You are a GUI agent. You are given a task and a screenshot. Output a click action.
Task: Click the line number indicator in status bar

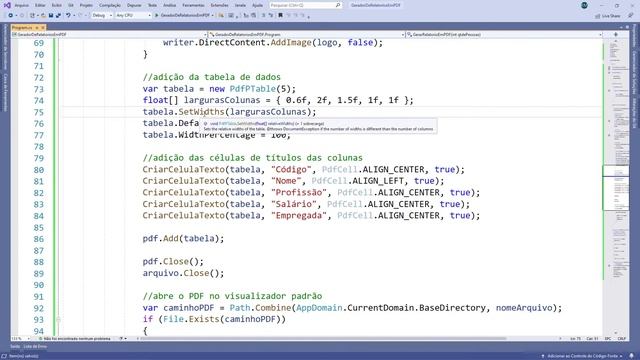(576, 339)
